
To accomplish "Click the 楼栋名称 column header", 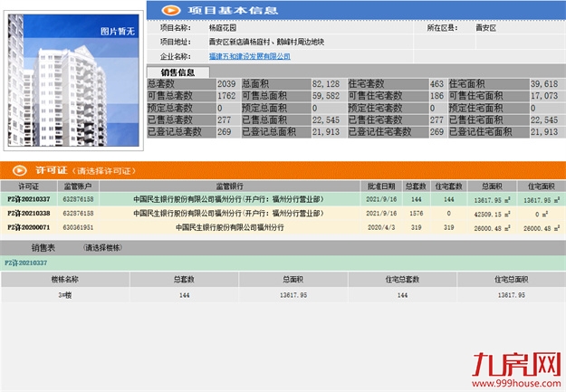I will tap(65, 280).
